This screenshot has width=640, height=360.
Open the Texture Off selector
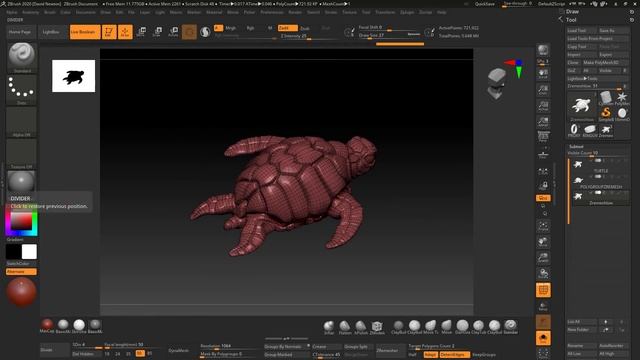pos(22,154)
